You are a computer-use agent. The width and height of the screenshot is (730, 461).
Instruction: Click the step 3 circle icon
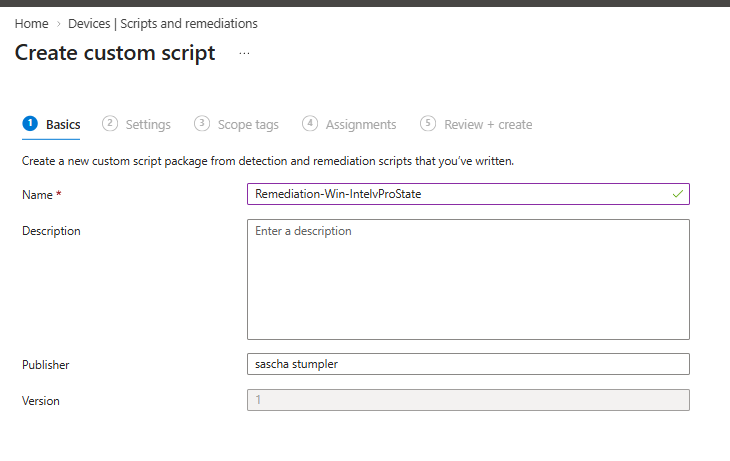click(202, 123)
